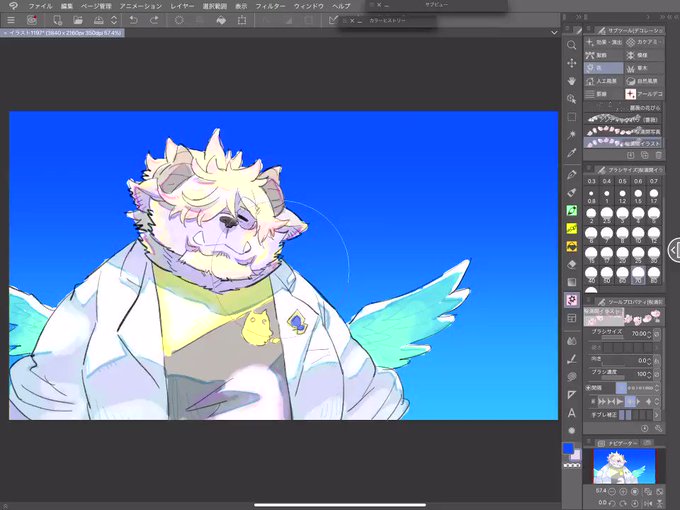The width and height of the screenshot is (680, 510).
Task: Select the Operation object tool
Action: click(572, 99)
